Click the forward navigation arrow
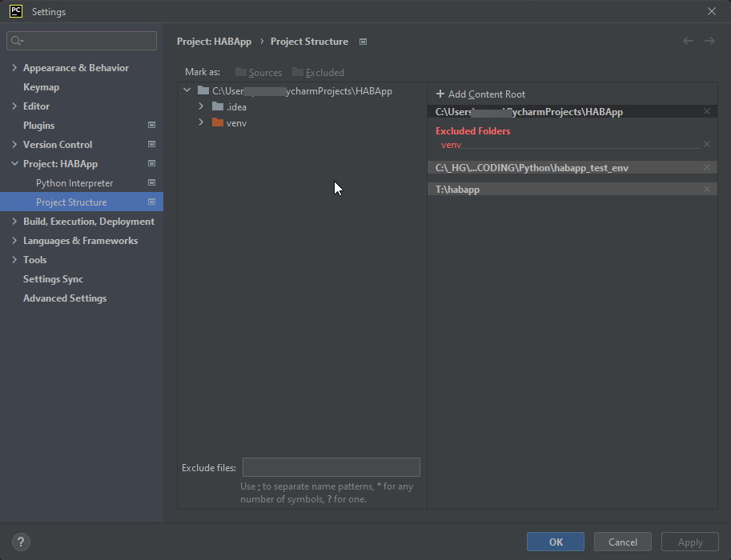This screenshot has height=560, width=731. pyautogui.click(x=709, y=41)
